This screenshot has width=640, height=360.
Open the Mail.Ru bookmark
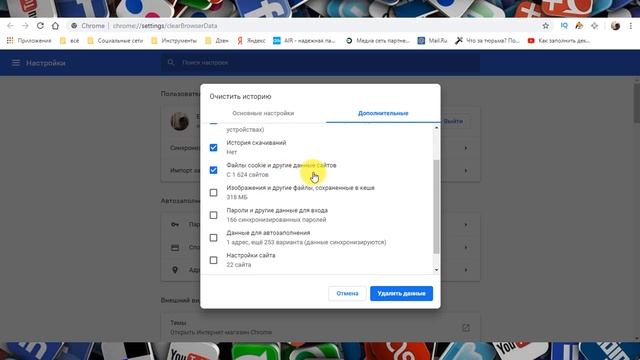[x=432, y=41]
